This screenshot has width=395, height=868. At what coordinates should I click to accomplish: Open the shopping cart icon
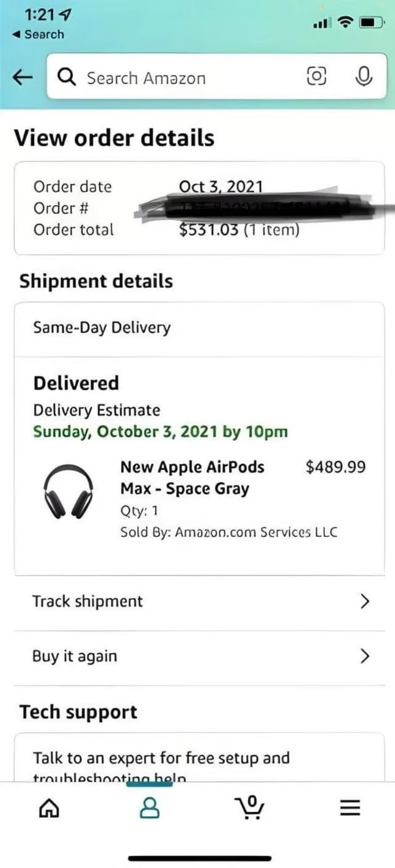pyautogui.click(x=250, y=809)
